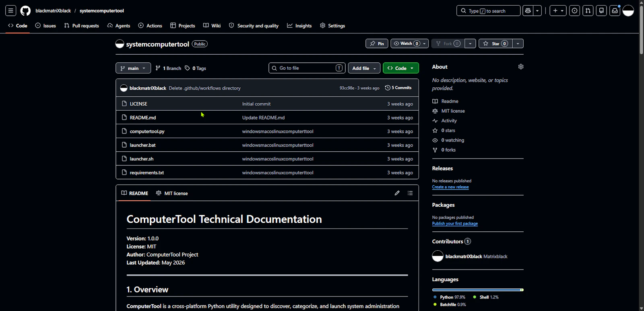Open the Insights tab

click(299, 26)
